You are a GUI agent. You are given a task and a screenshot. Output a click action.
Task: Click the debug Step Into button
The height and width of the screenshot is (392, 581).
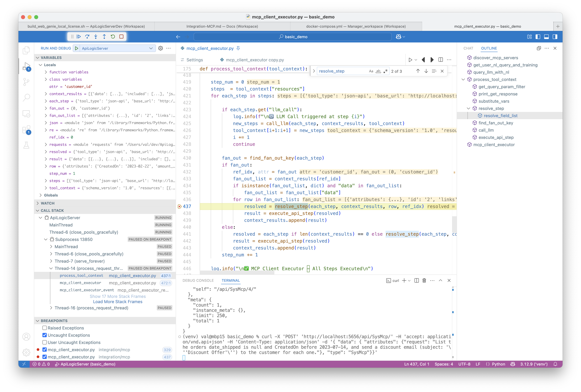coord(96,37)
